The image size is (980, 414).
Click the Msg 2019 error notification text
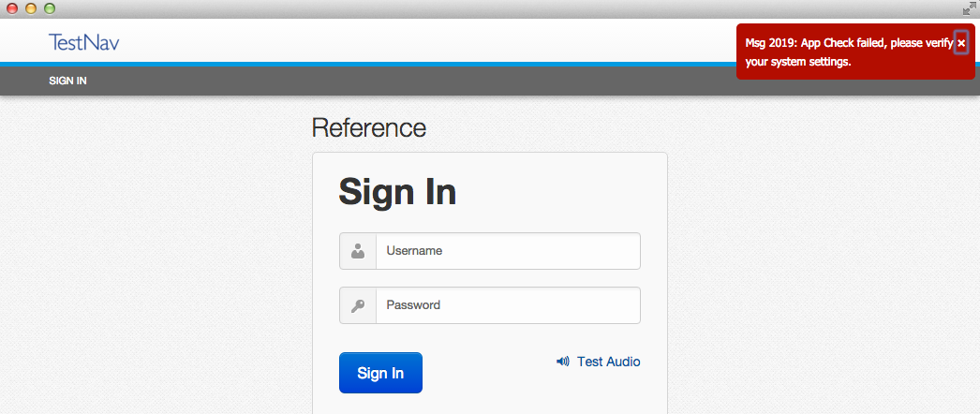pyautogui.click(x=843, y=52)
